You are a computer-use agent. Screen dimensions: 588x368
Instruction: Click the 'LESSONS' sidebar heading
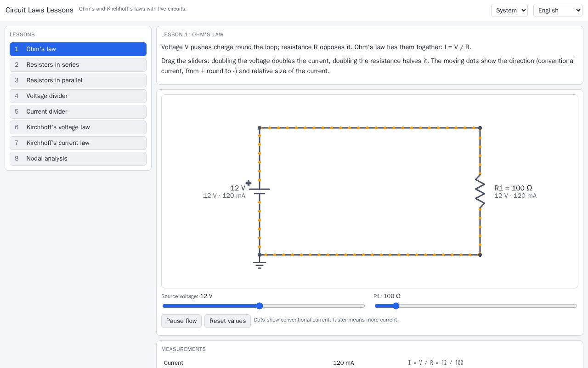click(22, 34)
